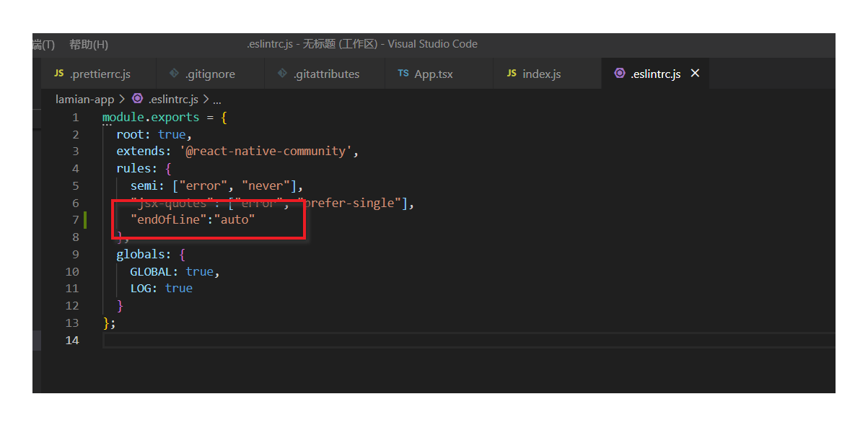Image resolution: width=868 pixels, height=425 pixels.
Task: Click the closing '};' on line 13
Action: 109,323
